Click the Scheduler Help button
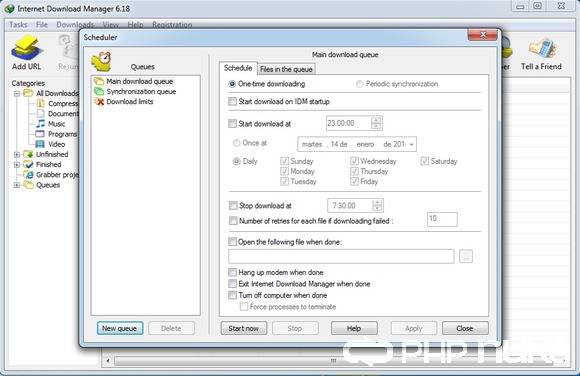 (x=354, y=328)
